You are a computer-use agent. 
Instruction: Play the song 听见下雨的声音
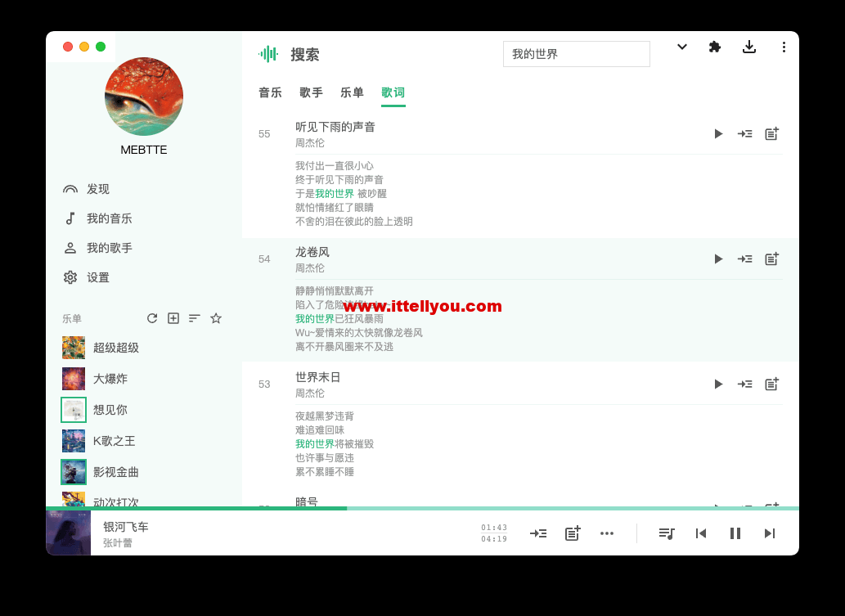[x=718, y=133]
